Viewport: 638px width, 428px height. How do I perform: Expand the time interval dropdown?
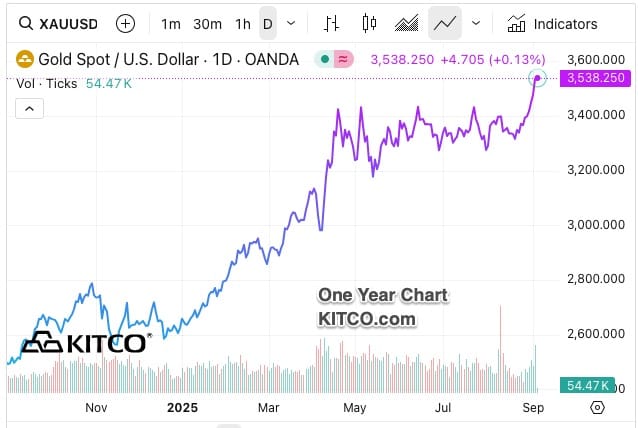(291, 23)
